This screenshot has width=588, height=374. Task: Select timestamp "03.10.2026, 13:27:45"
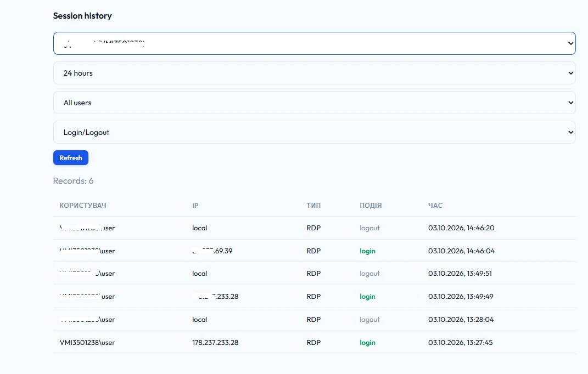[x=461, y=343]
